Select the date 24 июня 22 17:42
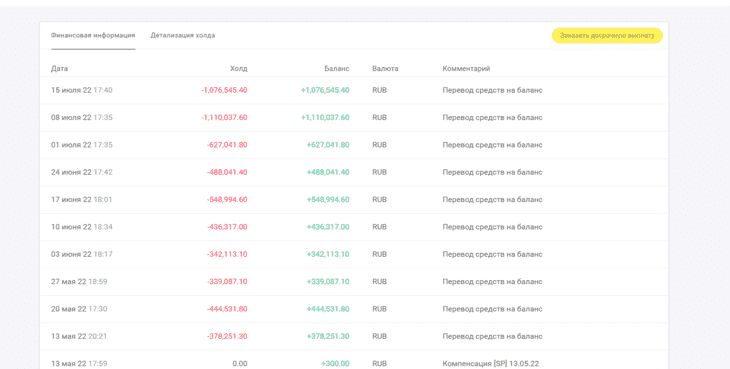Image resolution: width=730 pixels, height=369 pixels. [81, 172]
